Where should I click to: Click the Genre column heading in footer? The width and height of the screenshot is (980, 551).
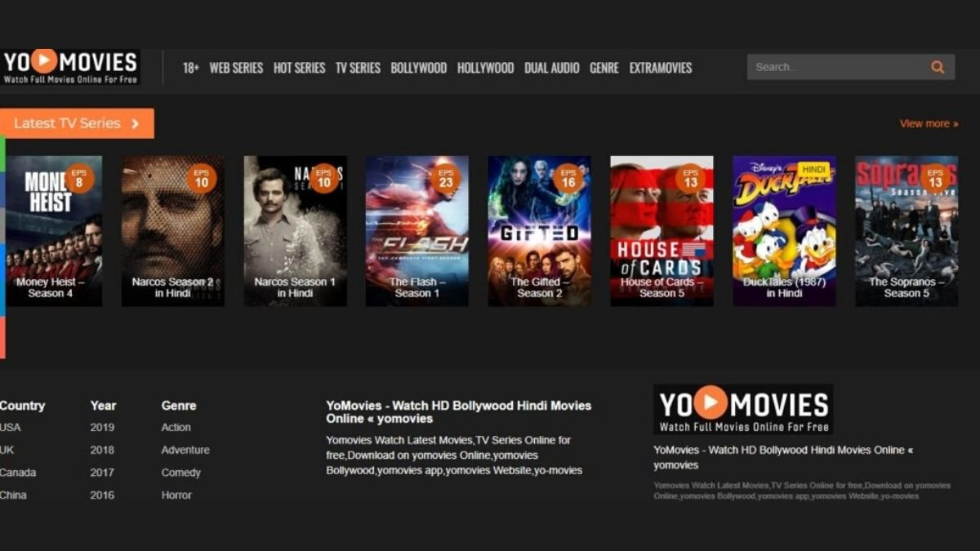[179, 406]
